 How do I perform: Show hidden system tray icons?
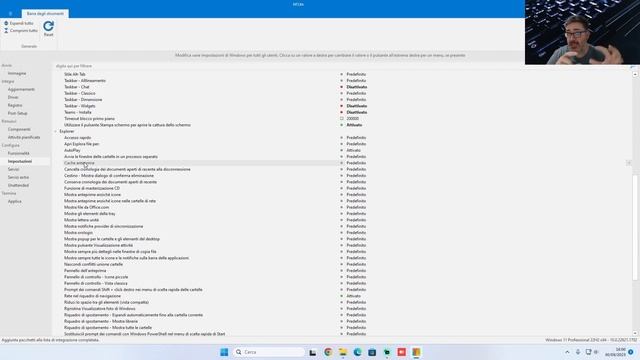567,352
